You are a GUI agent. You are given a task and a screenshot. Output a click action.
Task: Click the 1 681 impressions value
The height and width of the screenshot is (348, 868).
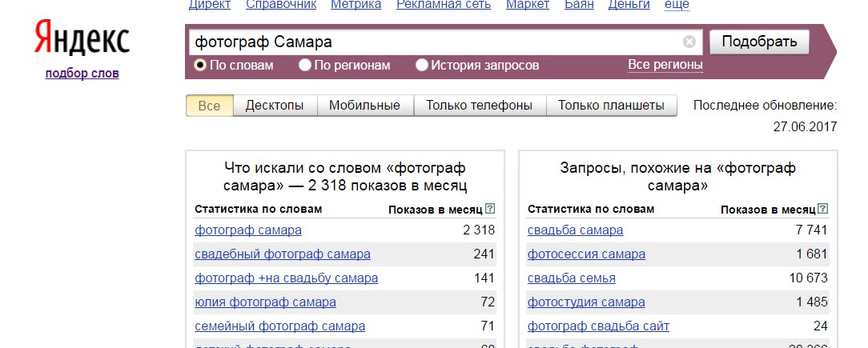(812, 254)
